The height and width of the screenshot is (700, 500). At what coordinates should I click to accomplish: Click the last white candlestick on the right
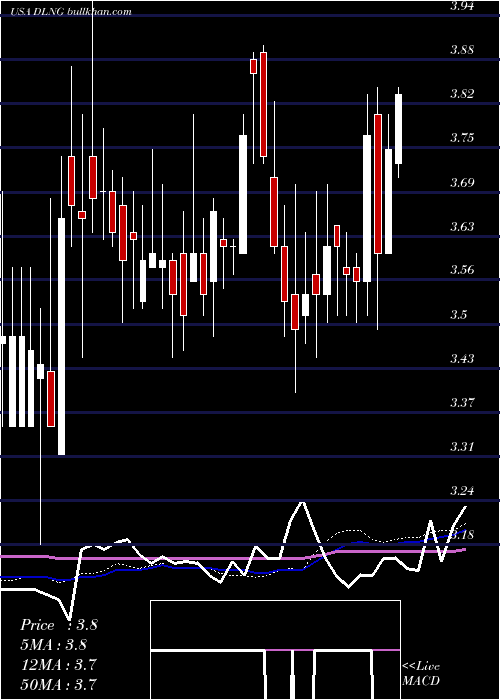[x=398, y=129]
